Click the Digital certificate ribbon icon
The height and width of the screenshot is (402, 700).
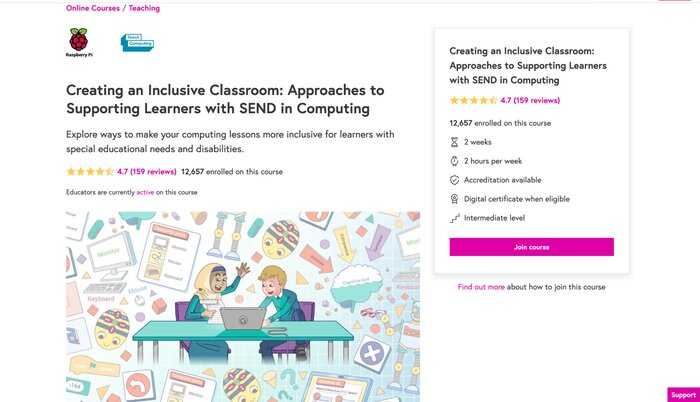click(454, 199)
